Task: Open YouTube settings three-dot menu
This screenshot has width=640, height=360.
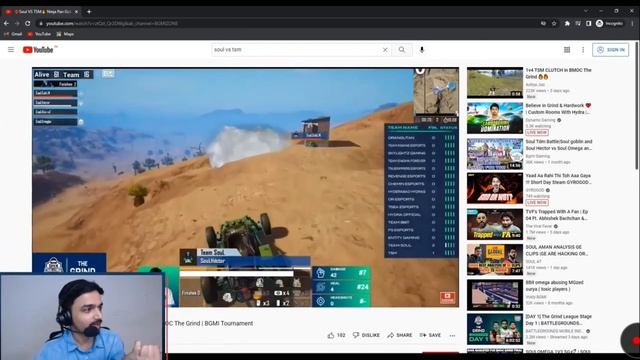Action: tap(583, 50)
